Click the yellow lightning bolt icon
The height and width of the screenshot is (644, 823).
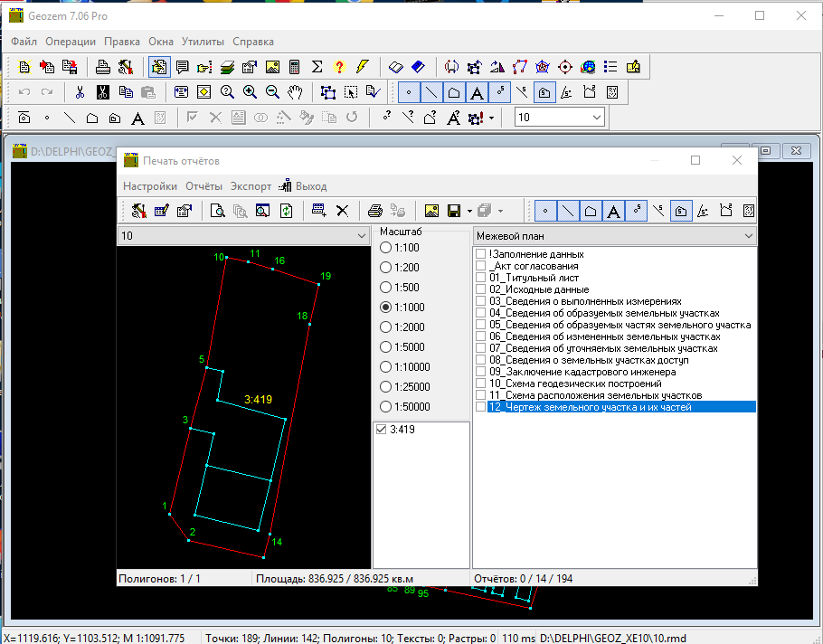pyautogui.click(x=363, y=67)
